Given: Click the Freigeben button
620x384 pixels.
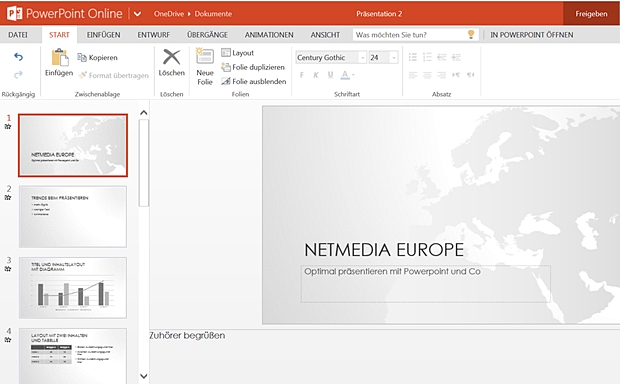Looking at the screenshot, I should pyautogui.click(x=591, y=14).
